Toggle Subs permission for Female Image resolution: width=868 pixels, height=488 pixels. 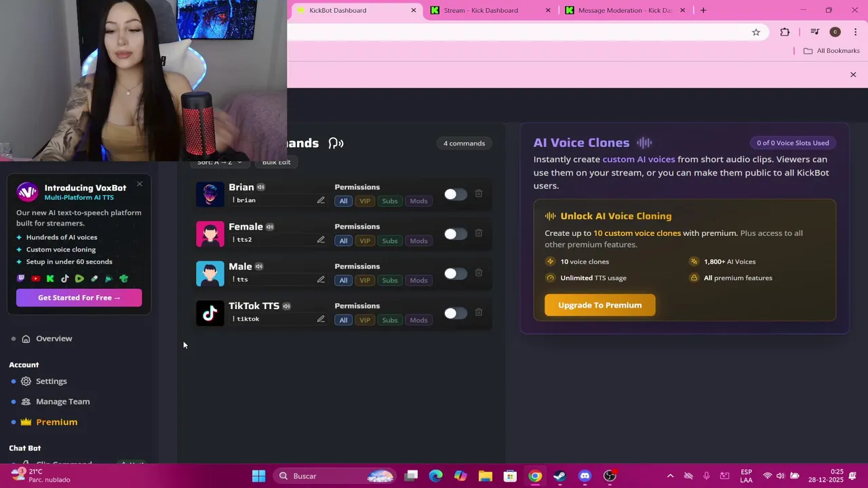(389, 241)
